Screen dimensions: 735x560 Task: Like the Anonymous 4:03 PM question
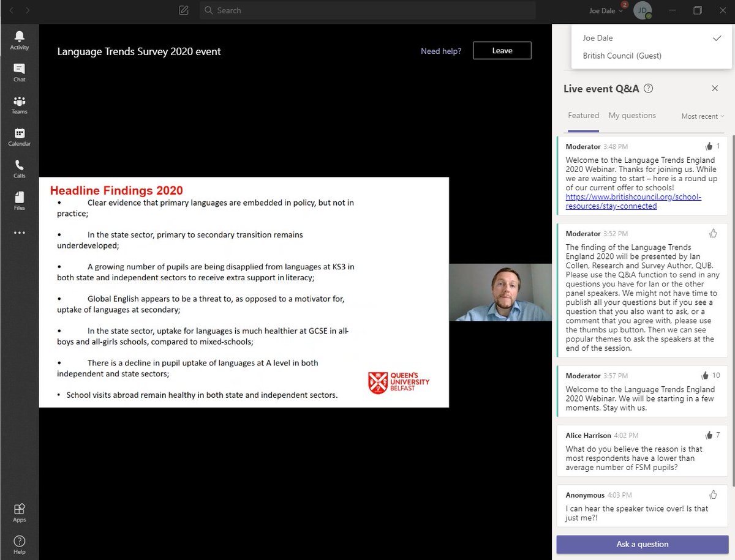coord(713,495)
